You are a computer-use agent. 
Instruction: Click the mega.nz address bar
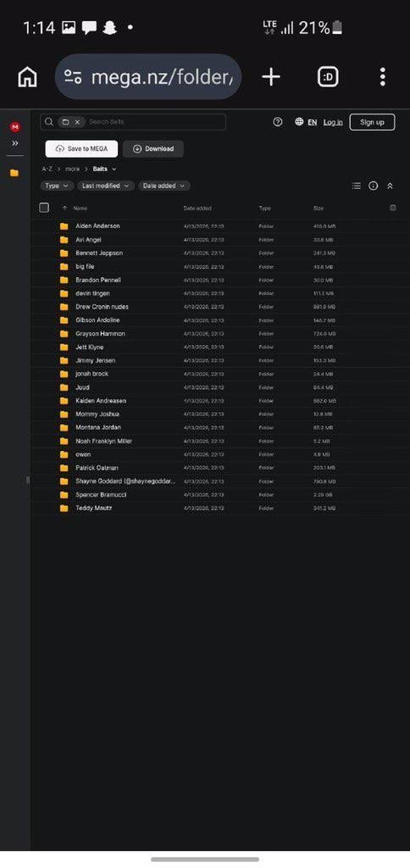click(148, 77)
